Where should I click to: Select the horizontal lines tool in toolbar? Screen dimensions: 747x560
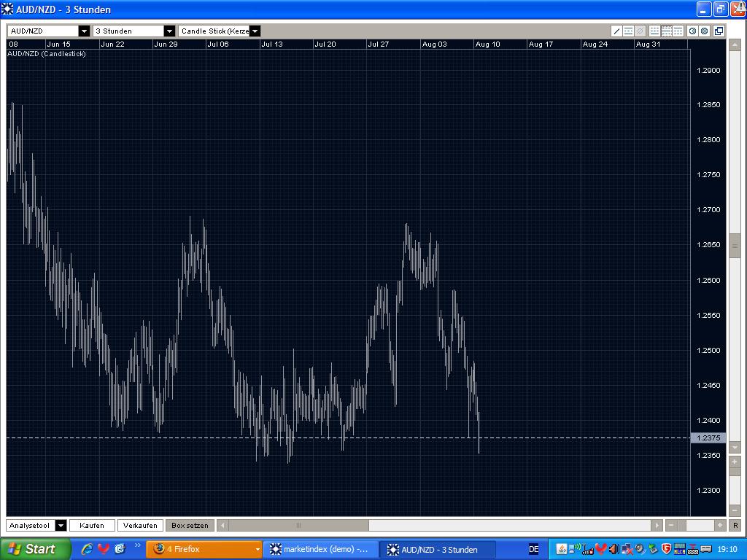628,31
